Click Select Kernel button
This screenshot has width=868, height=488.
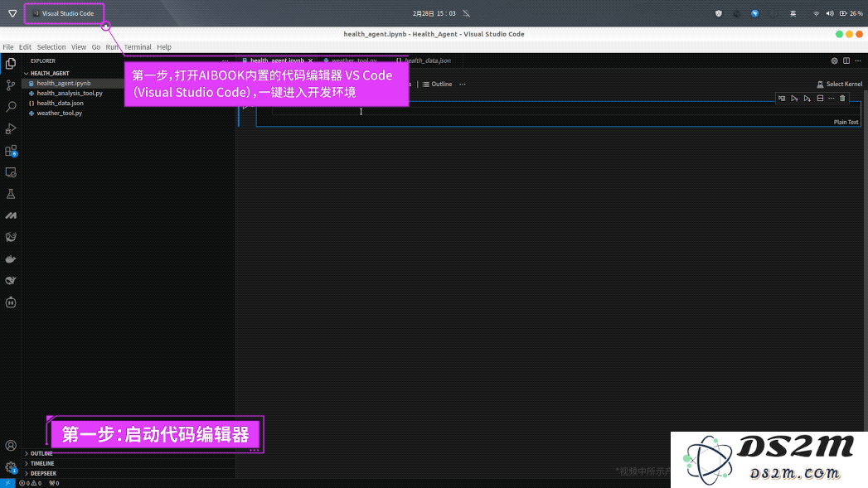pos(839,85)
